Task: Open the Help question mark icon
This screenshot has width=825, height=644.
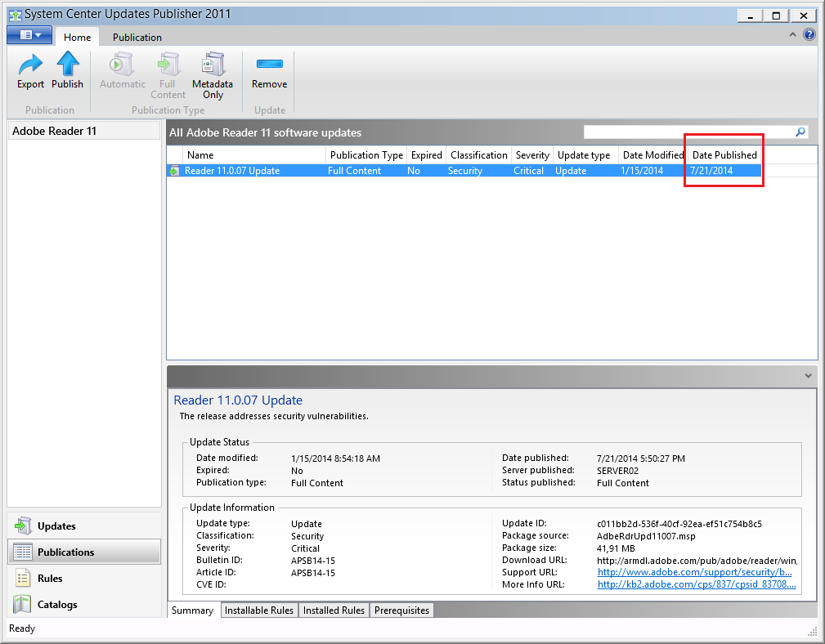Action: click(x=809, y=35)
